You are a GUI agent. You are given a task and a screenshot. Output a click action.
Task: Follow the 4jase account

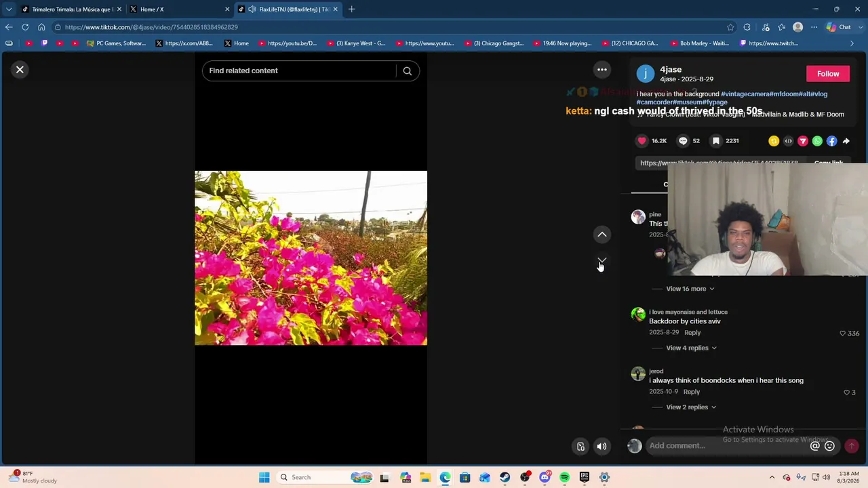pos(828,74)
